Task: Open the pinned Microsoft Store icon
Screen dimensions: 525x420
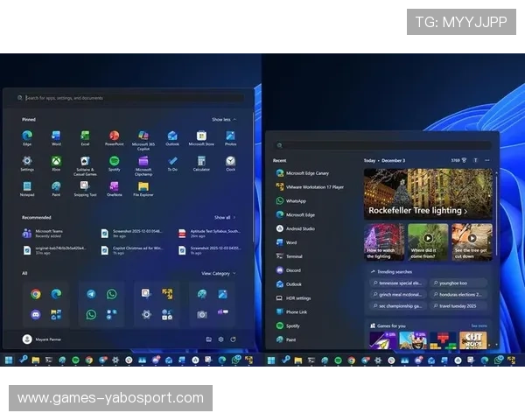Action: click(201, 138)
